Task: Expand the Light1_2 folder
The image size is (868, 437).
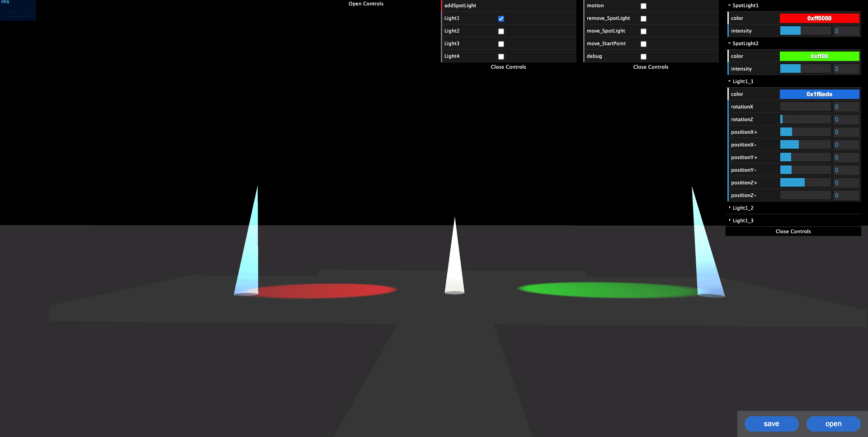Action: (743, 208)
